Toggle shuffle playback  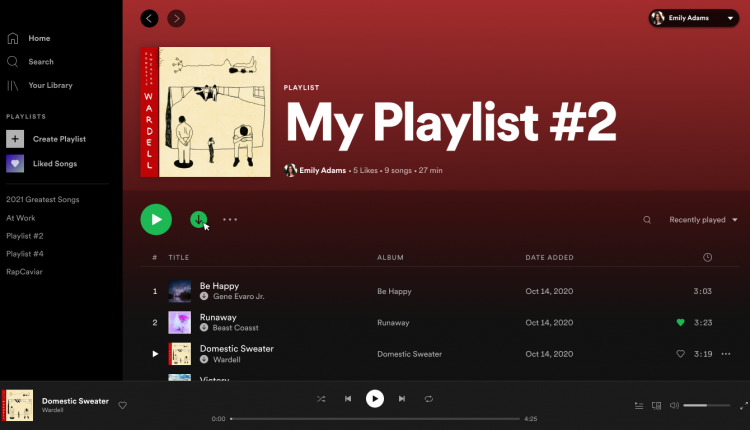[x=321, y=399]
